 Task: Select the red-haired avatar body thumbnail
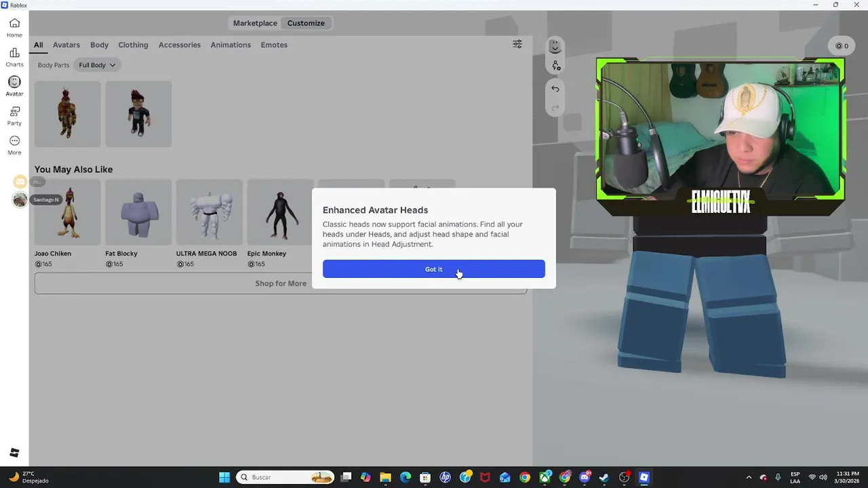coord(138,114)
